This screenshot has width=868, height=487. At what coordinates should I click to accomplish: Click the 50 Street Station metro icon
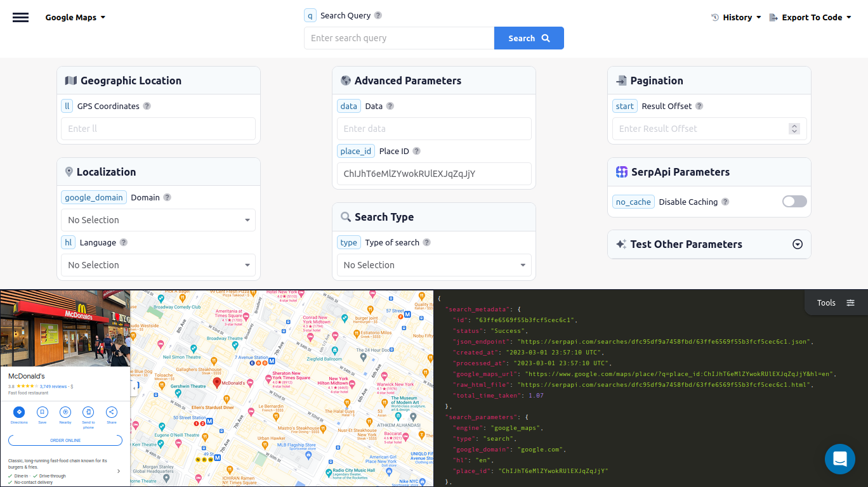(209, 420)
